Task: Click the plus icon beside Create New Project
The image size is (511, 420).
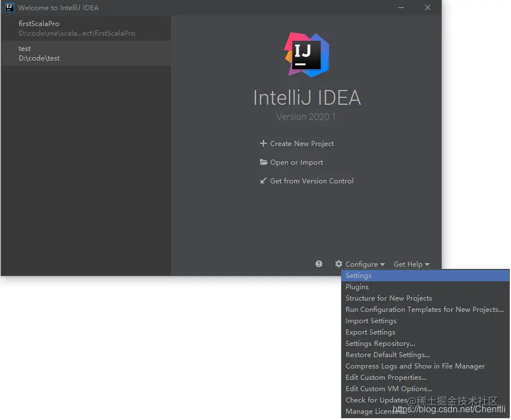Action: 263,143
